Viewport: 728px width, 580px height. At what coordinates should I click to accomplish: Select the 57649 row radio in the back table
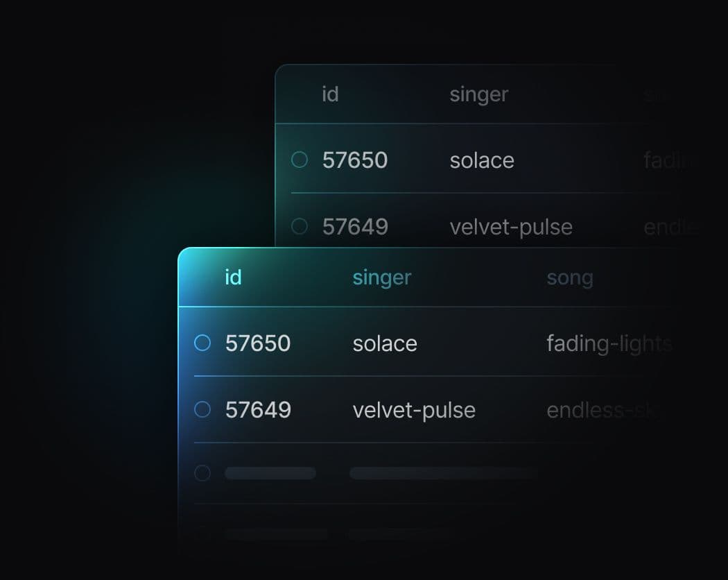(x=300, y=226)
